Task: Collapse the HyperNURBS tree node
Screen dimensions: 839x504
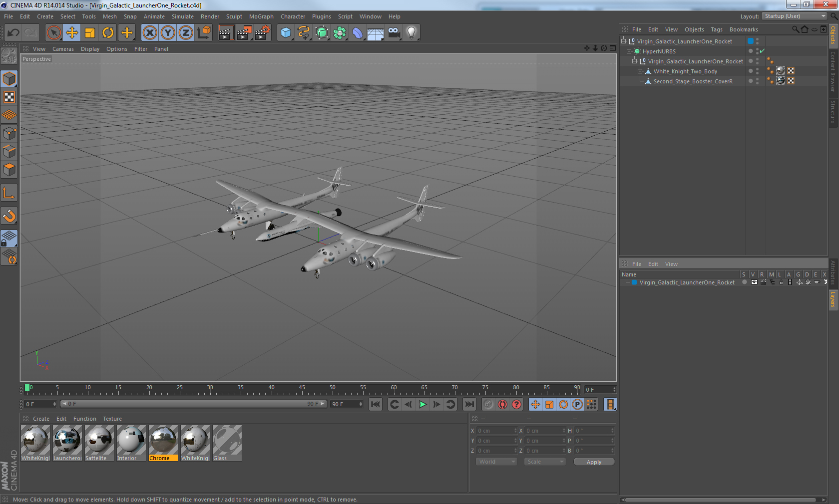Action: click(629, 51)
